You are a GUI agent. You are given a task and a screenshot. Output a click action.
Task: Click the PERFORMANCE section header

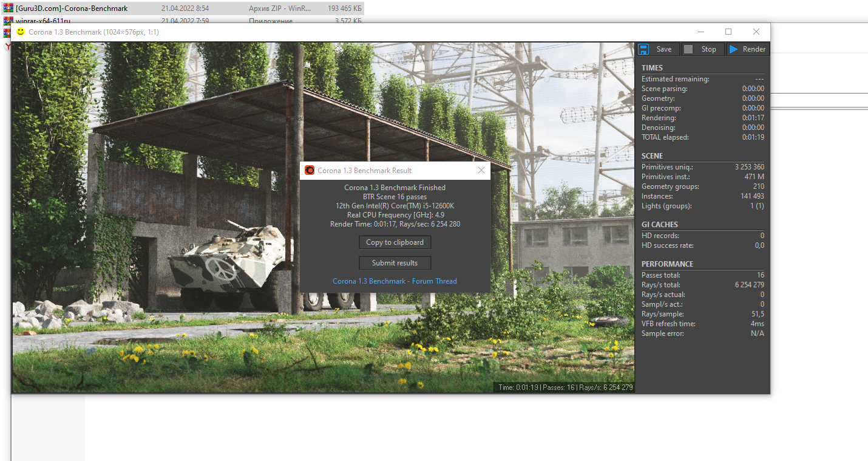pos(667,264)
